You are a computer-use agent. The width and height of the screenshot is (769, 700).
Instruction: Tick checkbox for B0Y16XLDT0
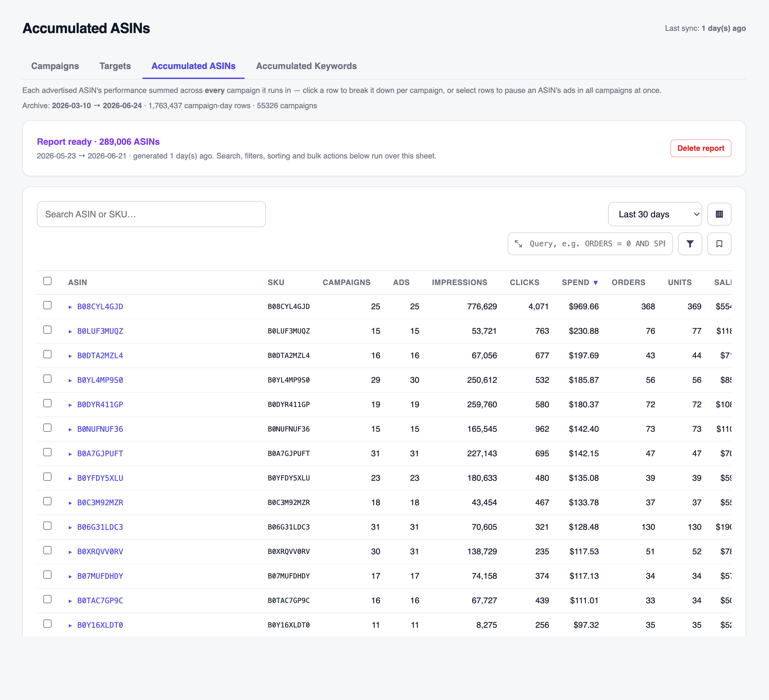[x=47, y=624]
